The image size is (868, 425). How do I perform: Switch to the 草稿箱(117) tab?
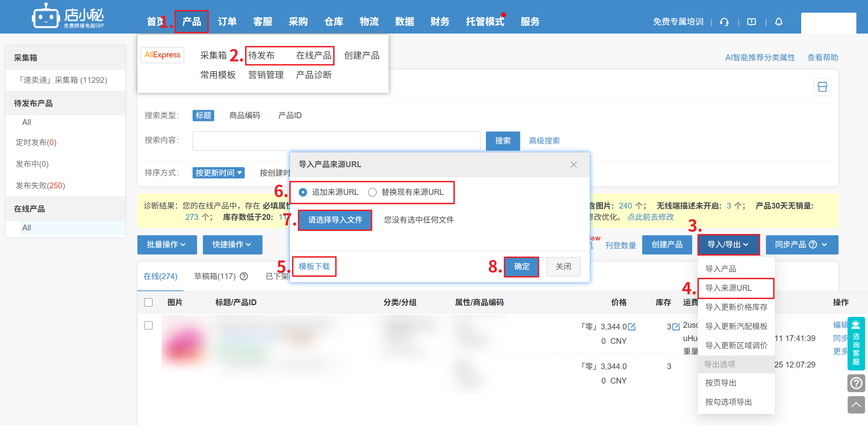(x=215, y=276)
